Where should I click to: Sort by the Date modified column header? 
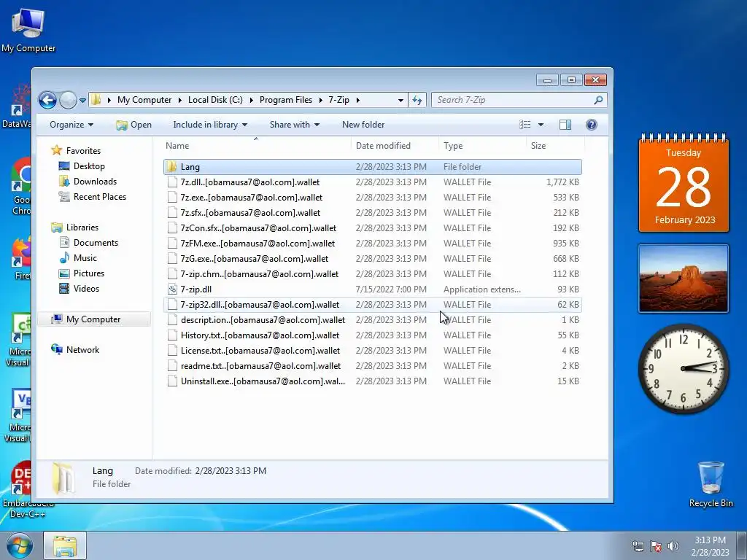[395, 146]
